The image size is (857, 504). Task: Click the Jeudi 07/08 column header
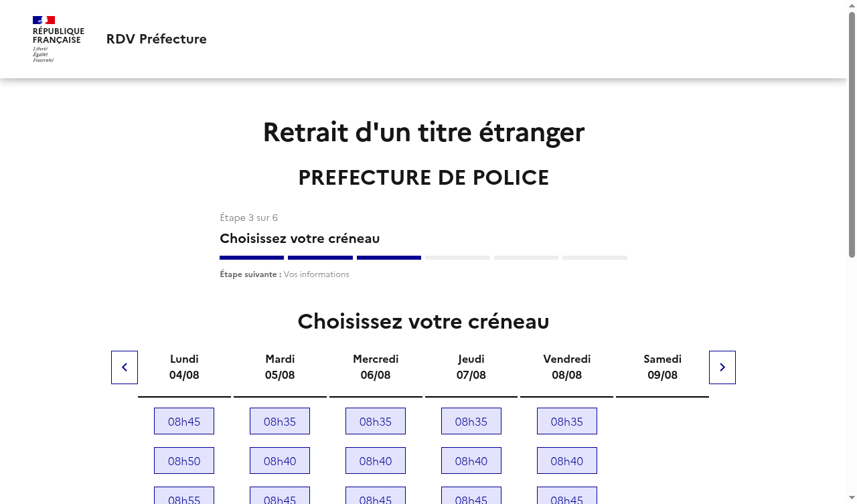pyautogui.click(x=471, y=367)
